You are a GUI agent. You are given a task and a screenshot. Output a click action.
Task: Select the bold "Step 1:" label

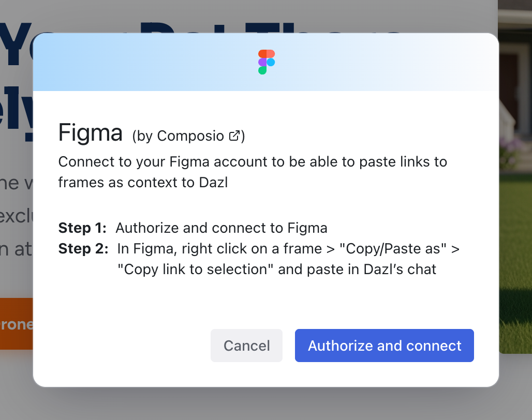[x=82, y=228]
